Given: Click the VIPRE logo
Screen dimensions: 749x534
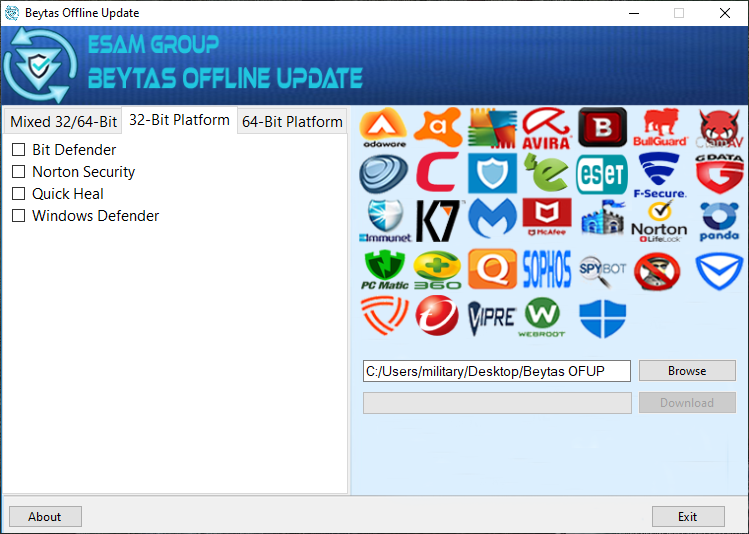Looking at the screenshot, I should (492, 317).
